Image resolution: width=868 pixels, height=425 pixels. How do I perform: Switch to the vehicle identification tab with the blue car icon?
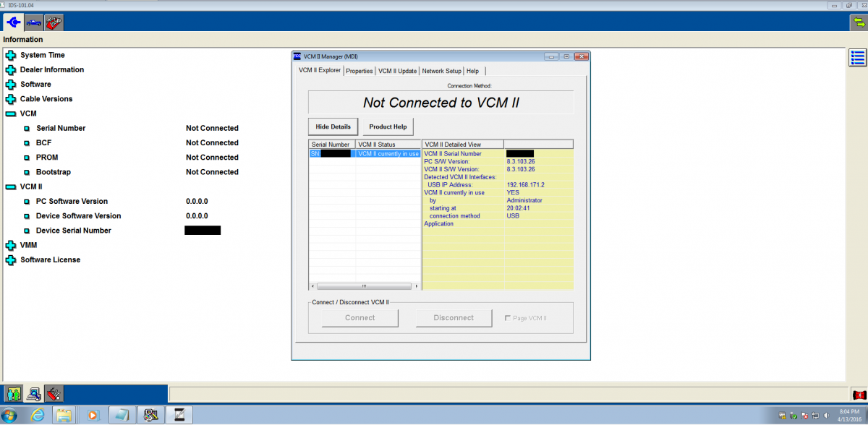coord(34,22)
